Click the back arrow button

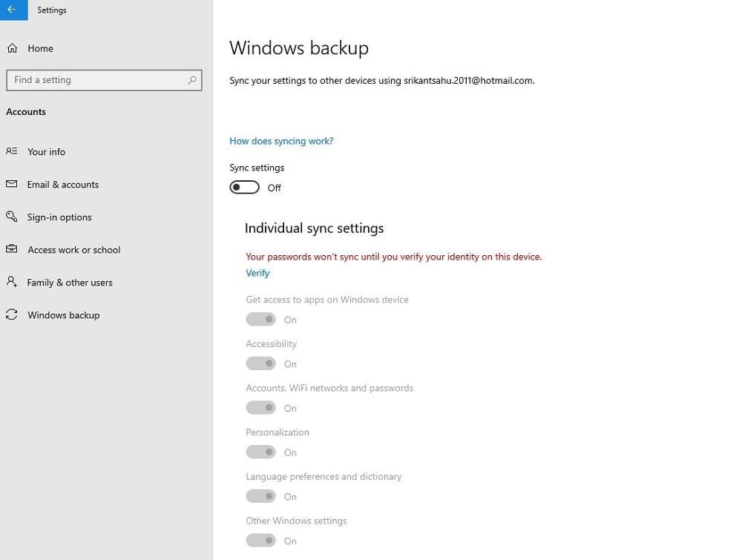pyautogui.click(x=12, y=10)
